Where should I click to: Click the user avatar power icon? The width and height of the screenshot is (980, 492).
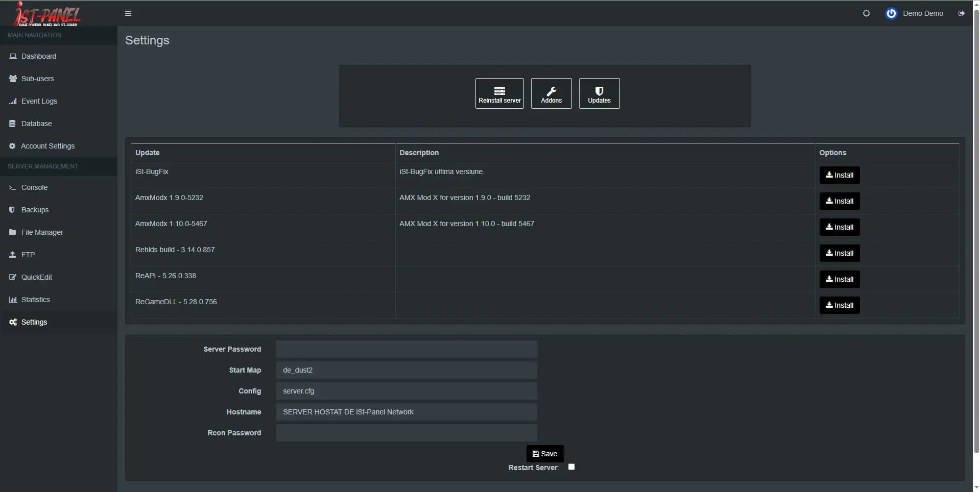[x=891, y=13]
